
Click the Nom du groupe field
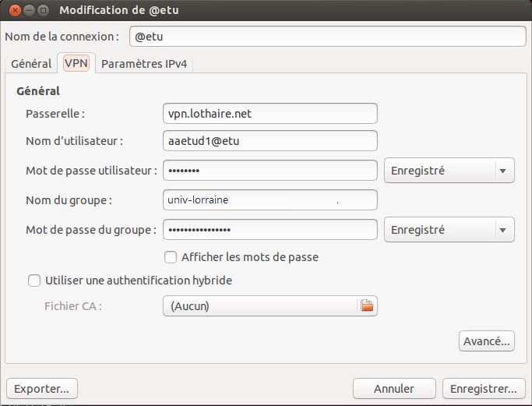(x=270, y=200)
